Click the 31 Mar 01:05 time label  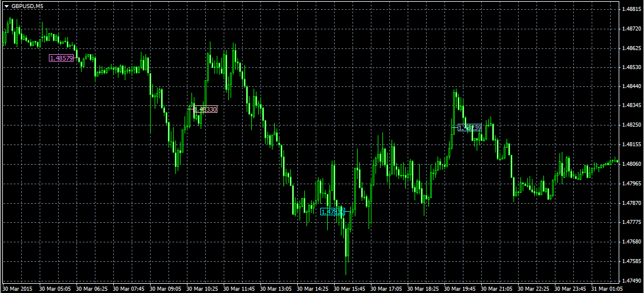(607, 288)
